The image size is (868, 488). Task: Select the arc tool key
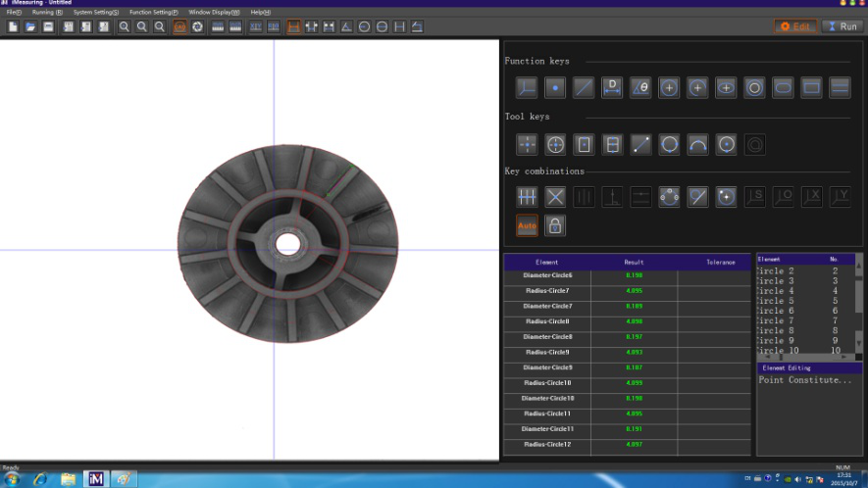pyautogui.click(x=697, y=145)
